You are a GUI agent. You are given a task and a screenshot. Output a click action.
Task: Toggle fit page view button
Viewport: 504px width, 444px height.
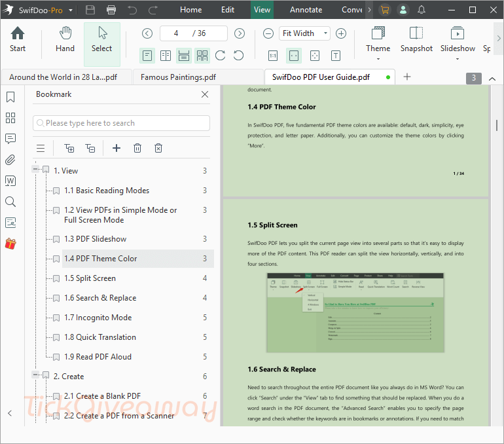tap(315, 56)
